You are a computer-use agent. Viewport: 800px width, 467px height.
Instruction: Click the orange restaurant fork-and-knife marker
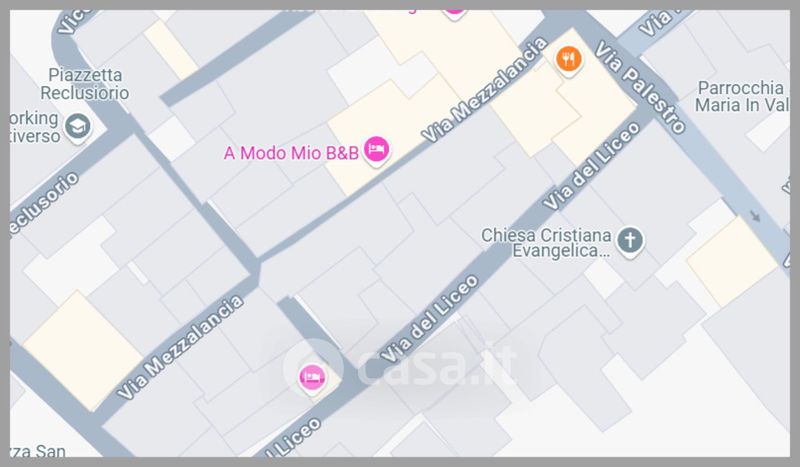point(568,60)
